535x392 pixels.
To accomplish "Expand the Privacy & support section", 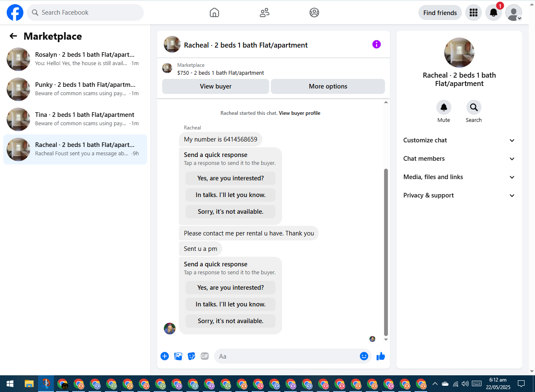I will 459,195.
